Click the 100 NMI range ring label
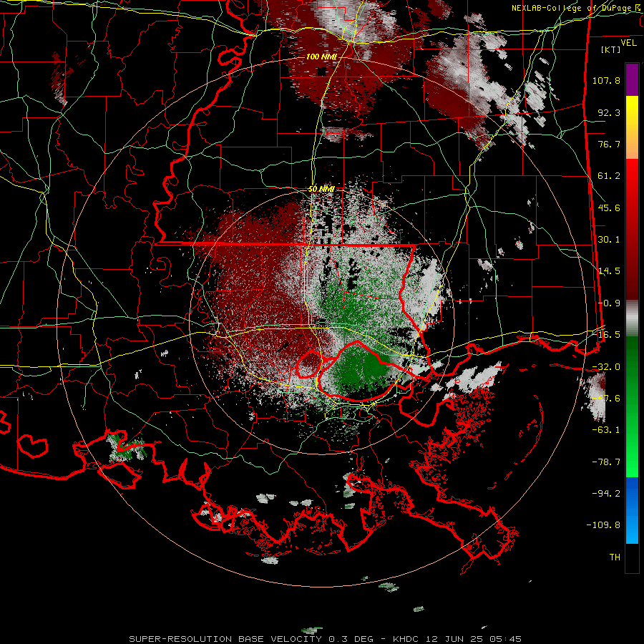This screenshot has width=644, height=644. tap(321, 57)
